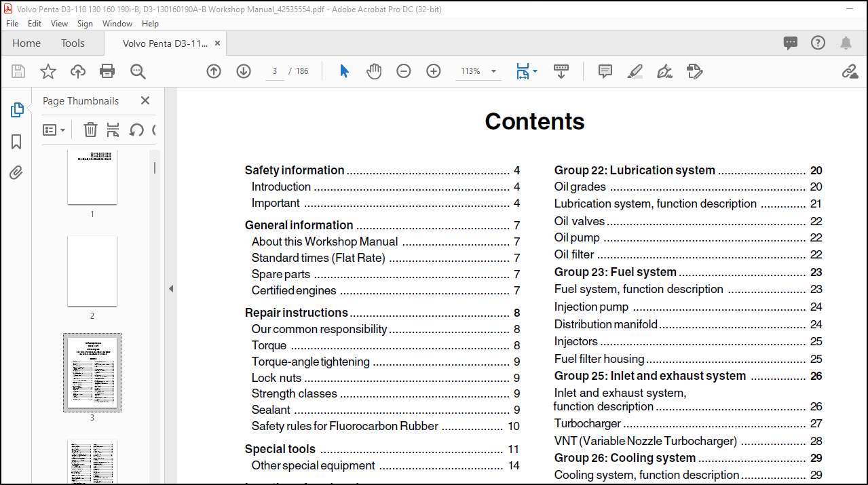Toggle the Page Thumbnails sidebar icon
Screen dimensions: 868x485
[17, 110]
